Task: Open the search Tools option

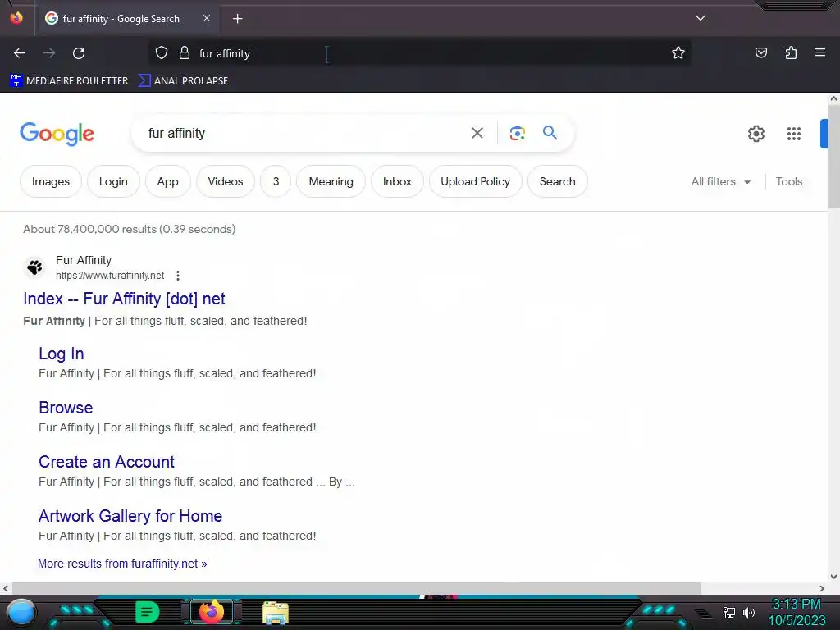Action: (x=789, y=181)
